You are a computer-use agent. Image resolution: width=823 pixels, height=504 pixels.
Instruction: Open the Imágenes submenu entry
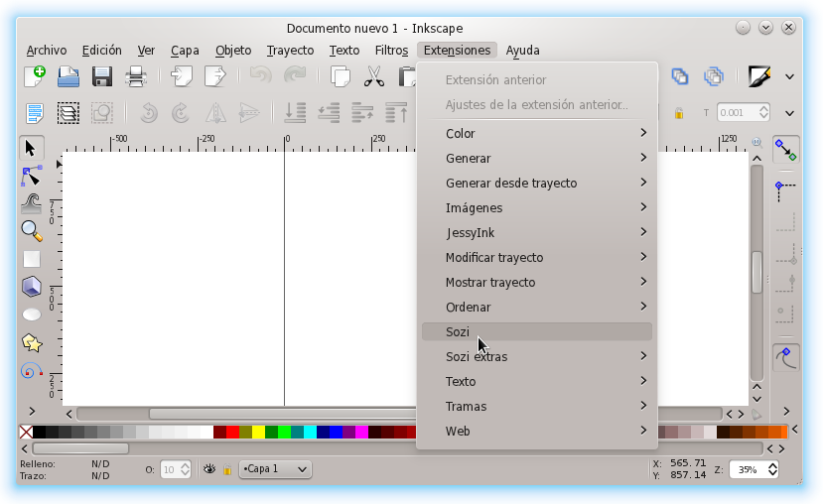(537, 207)
